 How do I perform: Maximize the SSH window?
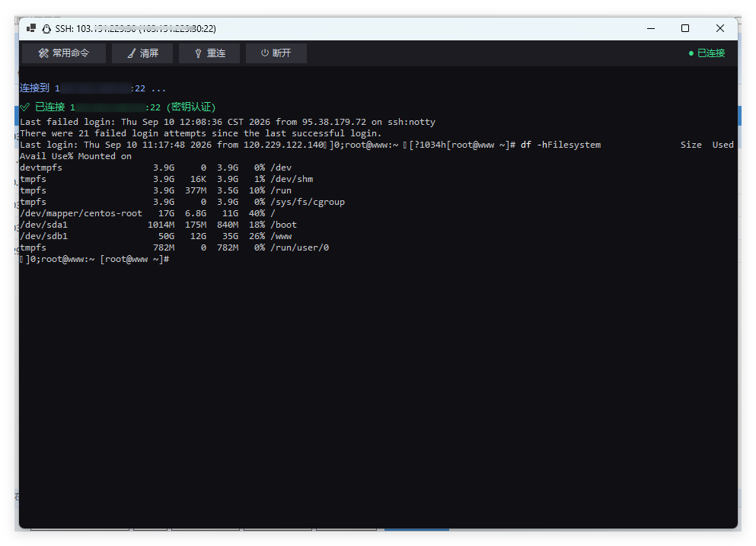(x=685, y=28)
